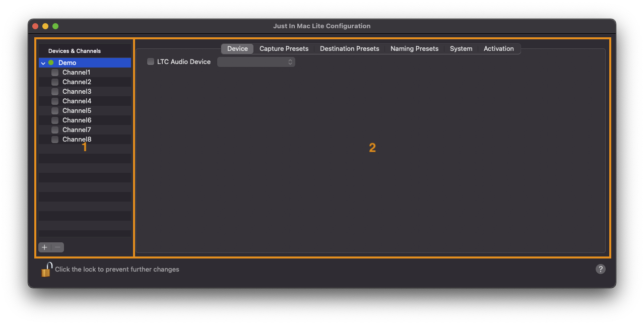Select Channel8 text in the list
The image size is (644, 325).
click(77, 139)
